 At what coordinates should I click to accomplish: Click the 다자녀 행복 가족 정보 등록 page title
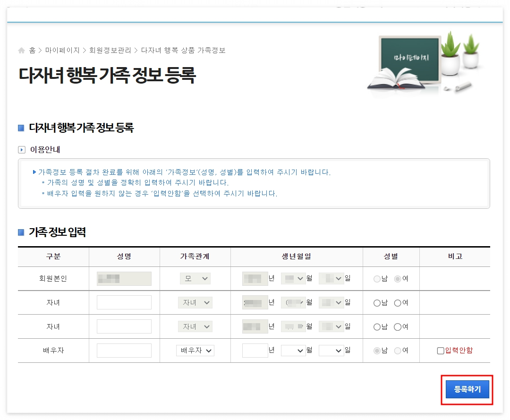pos(107,75)
